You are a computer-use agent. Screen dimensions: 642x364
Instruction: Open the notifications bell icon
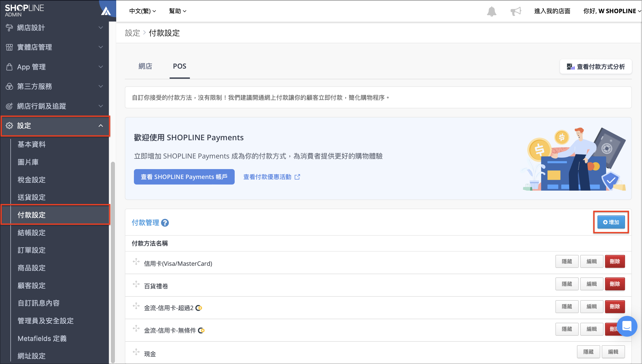click(x=491, y=11)
